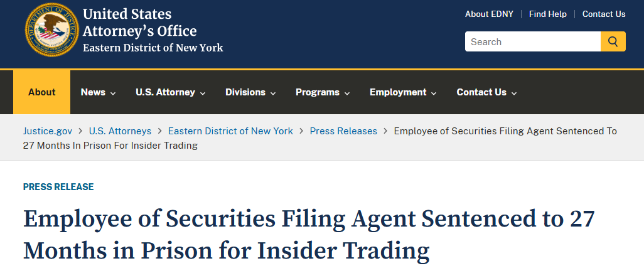This screenshot has height=278, width=644.
Task: Expand the Programs dropdown menu
Action: coord(323,92)
